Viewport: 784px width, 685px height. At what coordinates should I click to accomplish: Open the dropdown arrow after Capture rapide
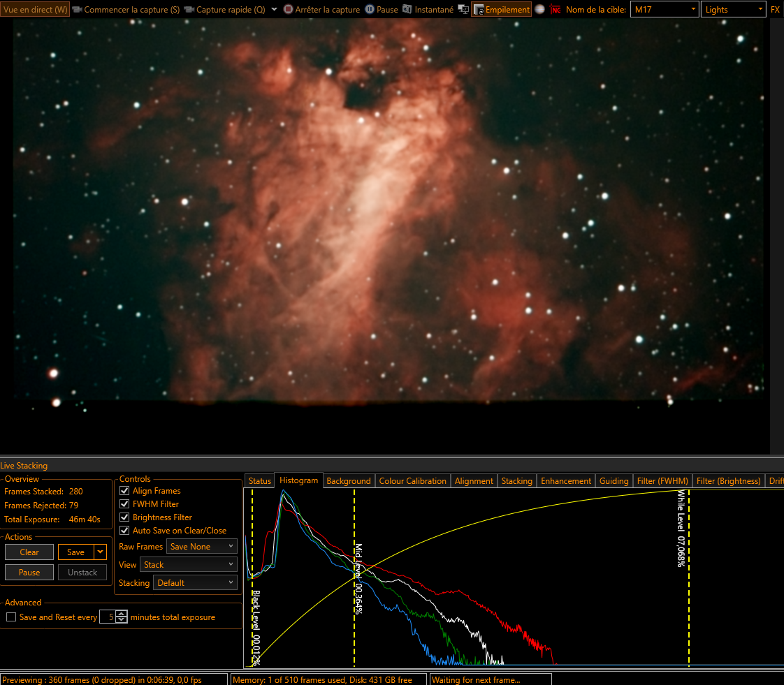tap(274, 10)
